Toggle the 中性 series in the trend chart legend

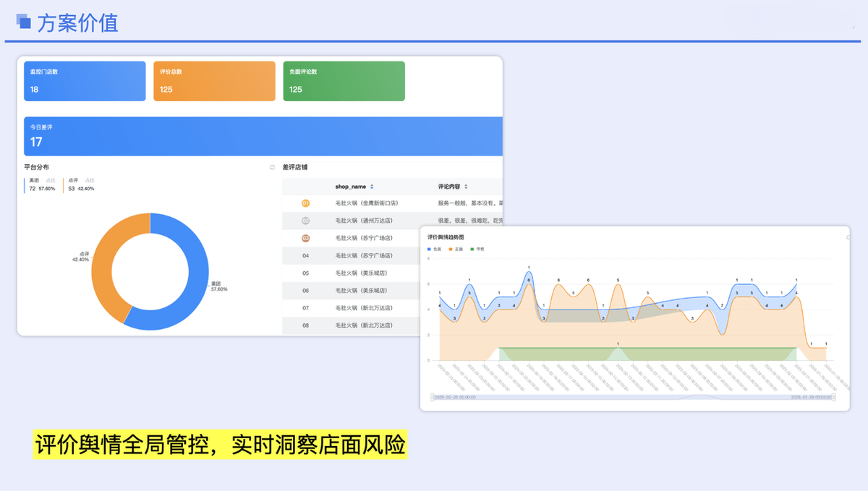[478, 248]
